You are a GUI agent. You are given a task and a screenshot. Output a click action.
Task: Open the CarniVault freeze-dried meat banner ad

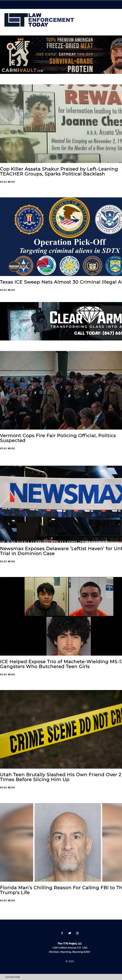click(x=61, y=55)
